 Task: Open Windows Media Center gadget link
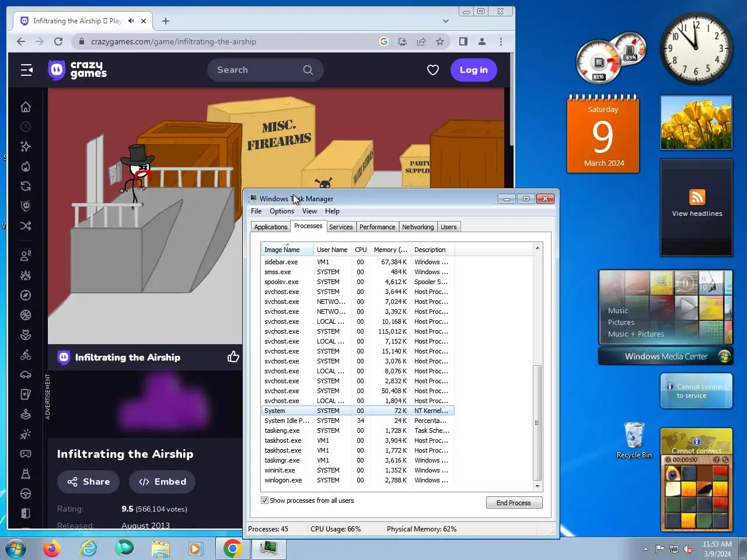tap(666, 356)
